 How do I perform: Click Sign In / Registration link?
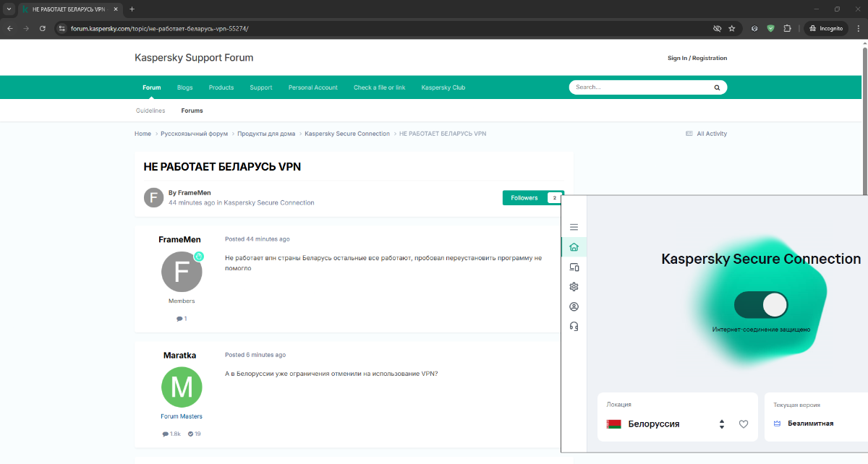pyautogui.click(x=697, y=58)
